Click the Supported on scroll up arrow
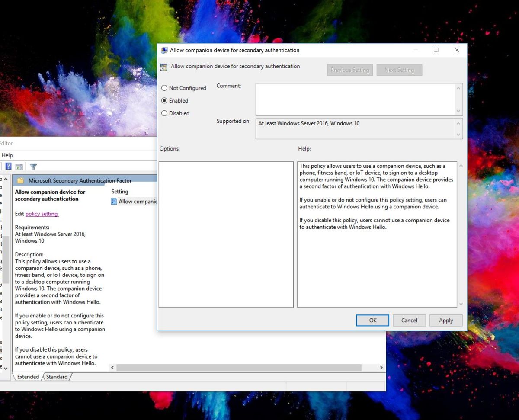519x420 pixels. pos(458,123)
